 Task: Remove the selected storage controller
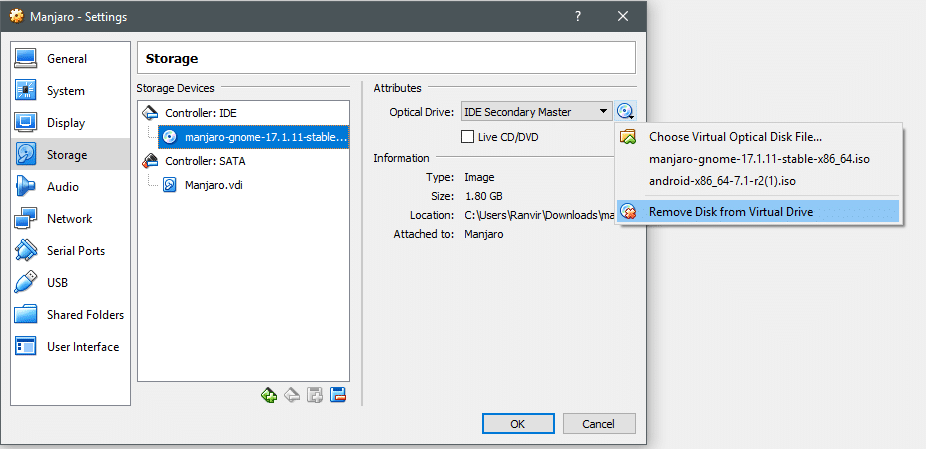point(292,395)
